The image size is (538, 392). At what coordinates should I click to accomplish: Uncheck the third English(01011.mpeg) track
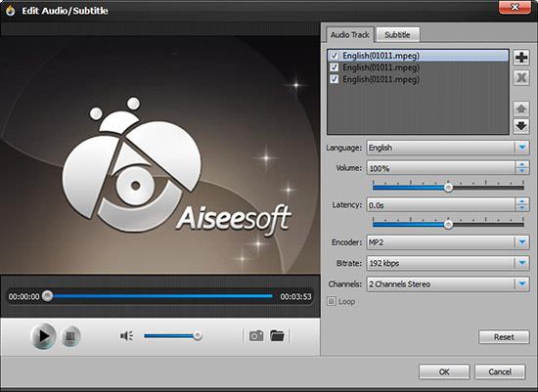(334, 79)
